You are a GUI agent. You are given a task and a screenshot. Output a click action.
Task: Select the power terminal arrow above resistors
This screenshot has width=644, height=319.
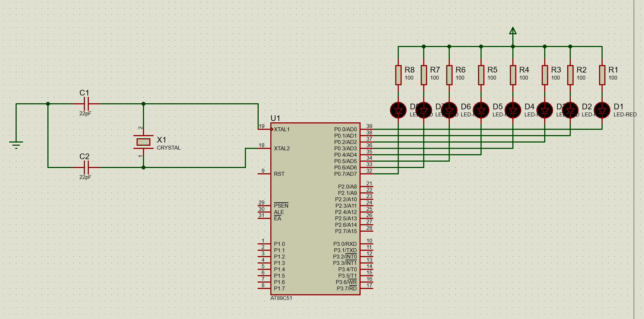click(x=513, y=31)
